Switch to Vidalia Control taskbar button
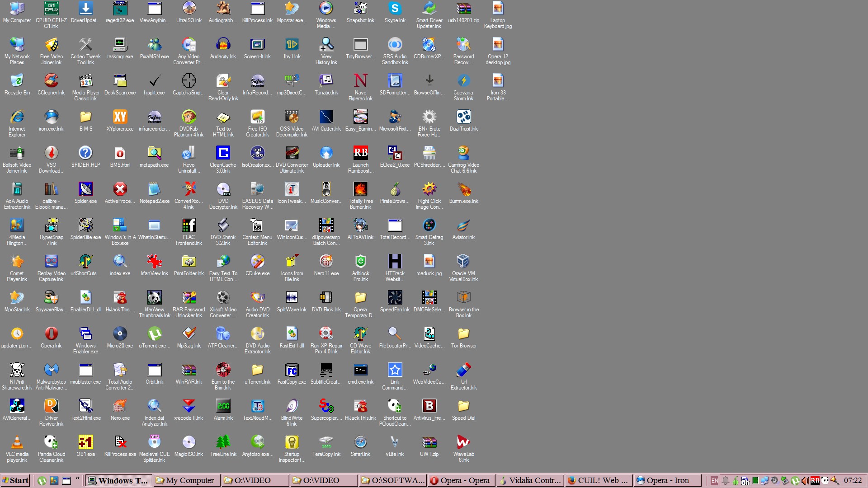868x488 pixels. [x=529, y=480]
